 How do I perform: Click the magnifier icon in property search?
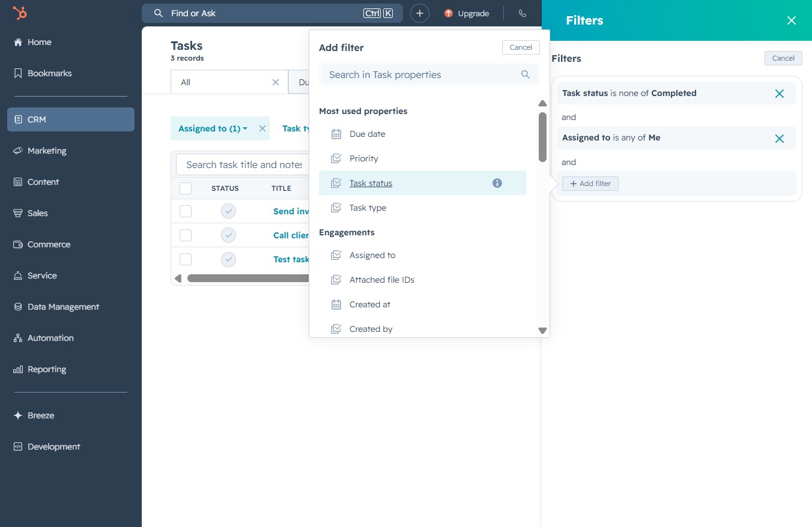pyautogui.click(x=526, y=74)
